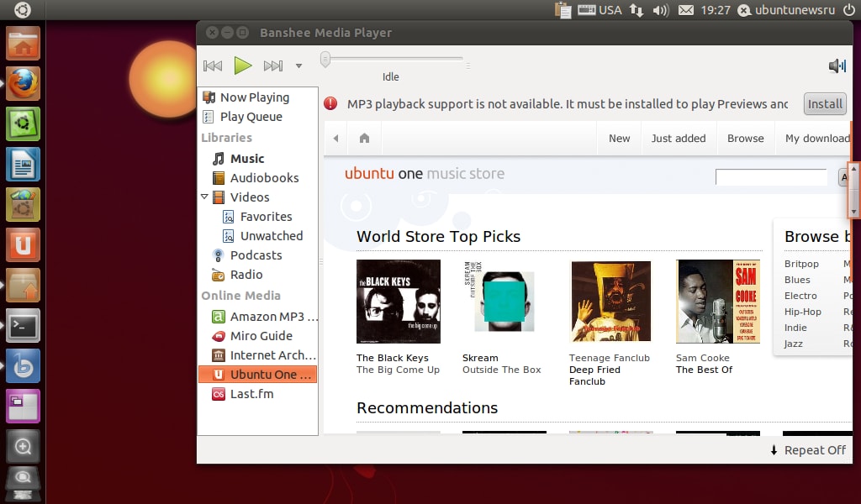Image resolution: width=861 pixels, height=504 pixels.
Task: Open the workspace switcher launcher icon
Action: point(23,407)
